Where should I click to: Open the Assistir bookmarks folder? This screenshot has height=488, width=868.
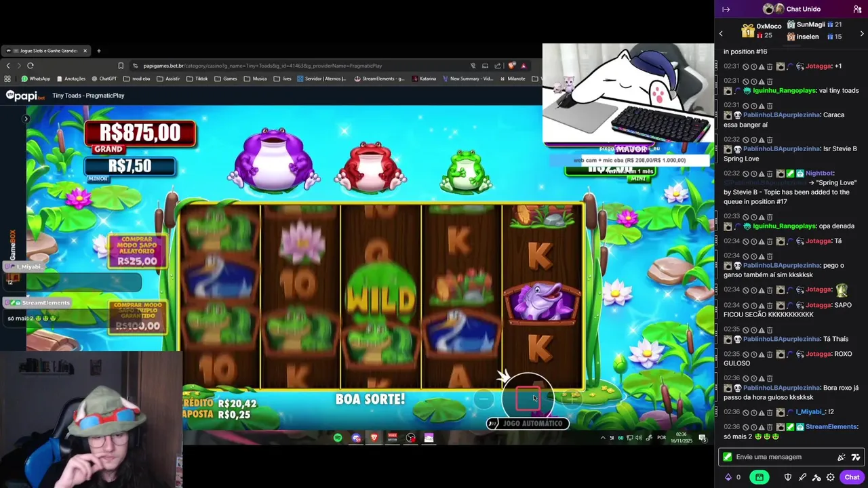pos(168,79)
